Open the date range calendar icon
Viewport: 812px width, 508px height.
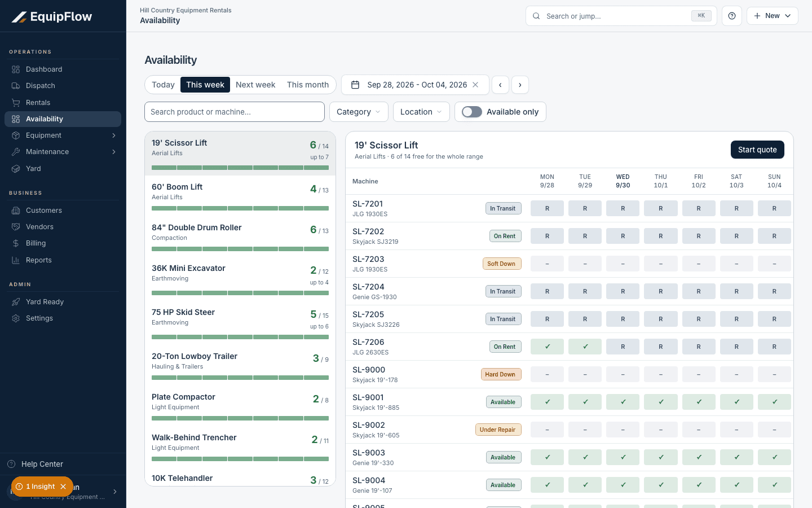click(x=355, y=85)
